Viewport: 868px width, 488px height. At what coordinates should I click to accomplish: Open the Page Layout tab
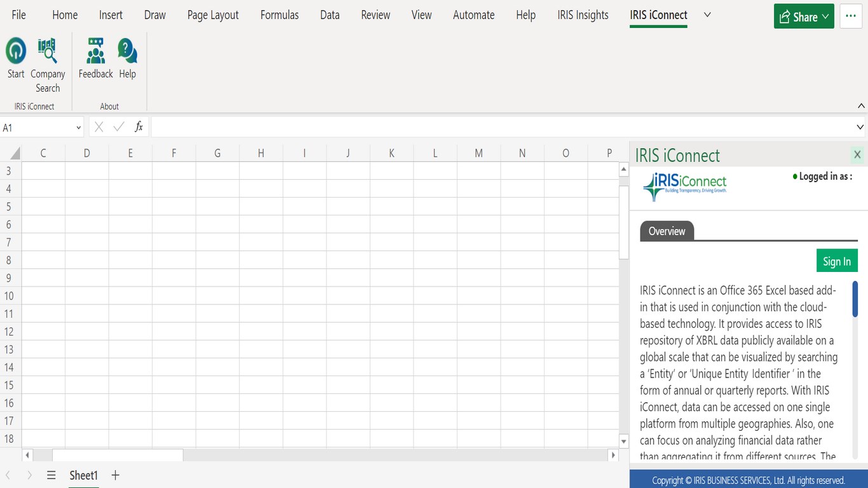(213, 15)
